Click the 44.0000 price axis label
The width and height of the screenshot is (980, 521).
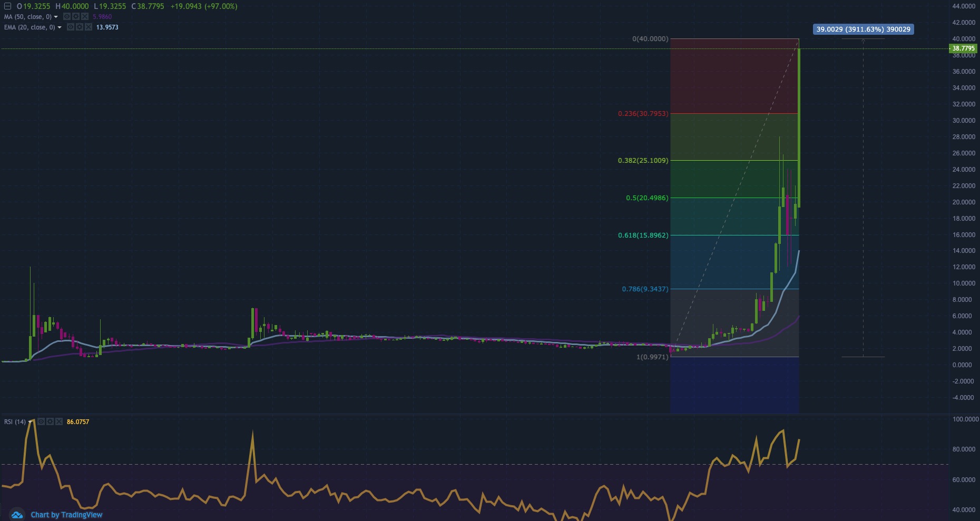click(964, 6)
